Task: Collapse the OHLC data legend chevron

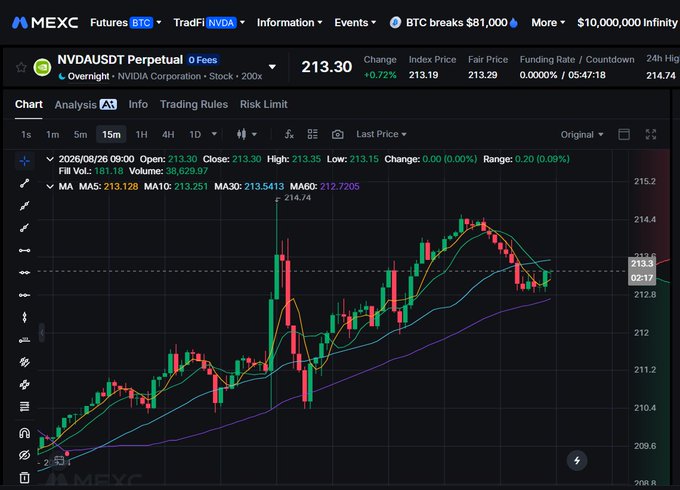Action: pos(50,159)
